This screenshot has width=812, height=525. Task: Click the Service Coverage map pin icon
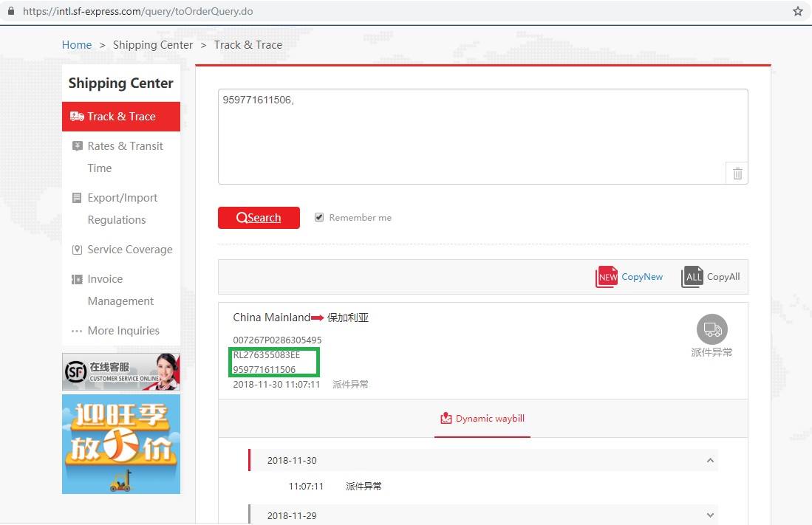pyautogui.click(x=77, y=250)
